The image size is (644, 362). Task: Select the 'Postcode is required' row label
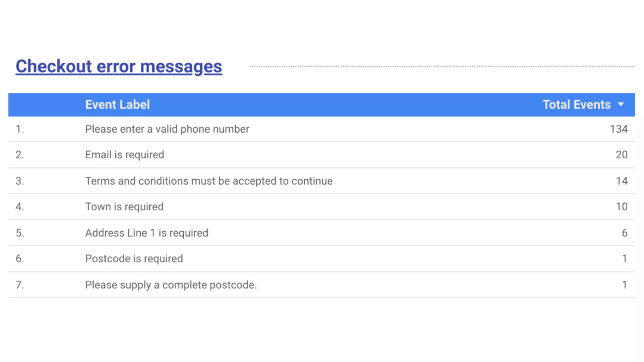[x=134, y=259]
